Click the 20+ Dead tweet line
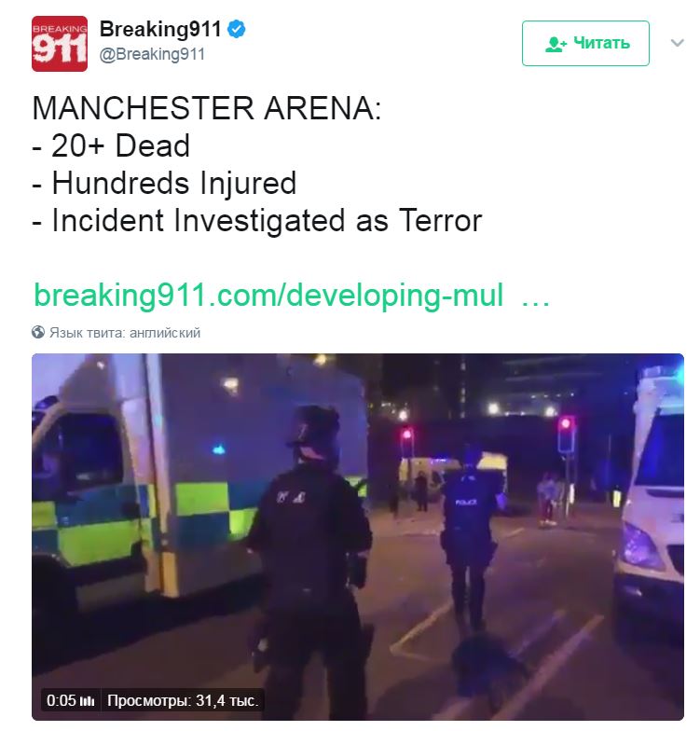Image resolution: width=700 pixels, height=731 pixels. [x=112, y=145]
